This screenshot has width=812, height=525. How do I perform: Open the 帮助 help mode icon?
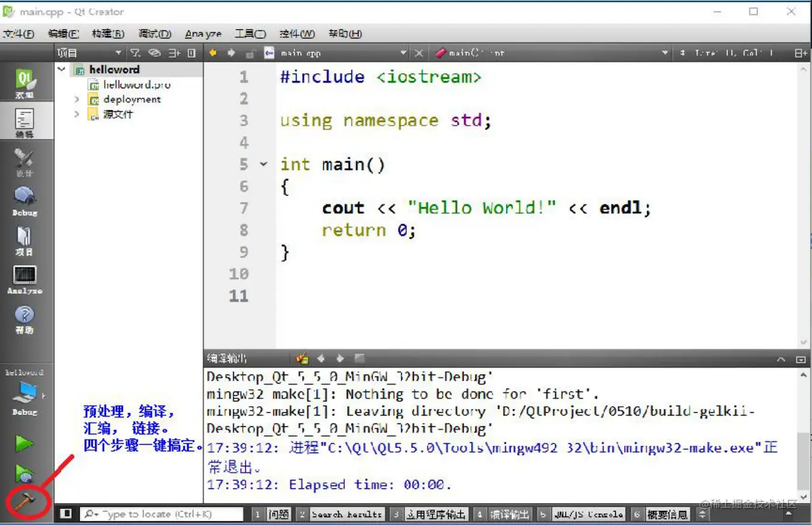(25, 319)
